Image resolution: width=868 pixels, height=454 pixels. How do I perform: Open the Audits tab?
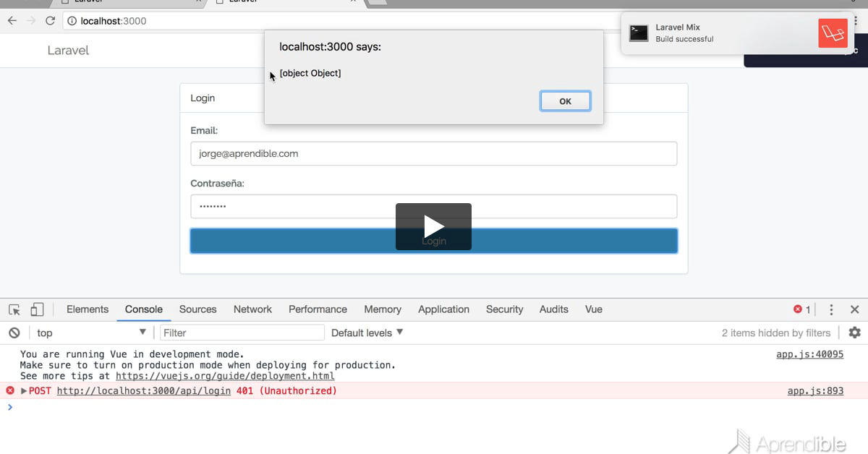coord(553,309)
